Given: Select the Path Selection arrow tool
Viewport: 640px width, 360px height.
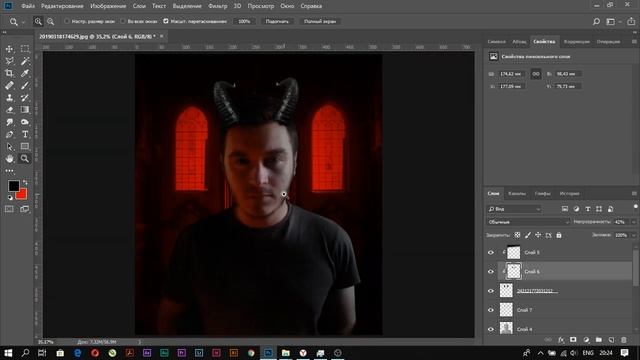Looking at the screenshot, I should (9, 147).
